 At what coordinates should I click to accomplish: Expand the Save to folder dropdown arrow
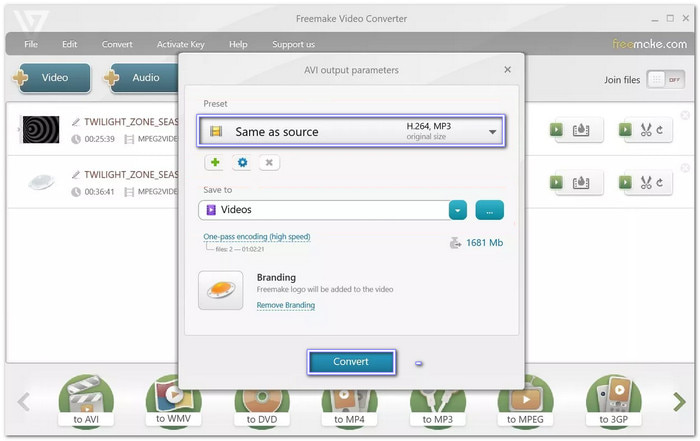(458, 210)
